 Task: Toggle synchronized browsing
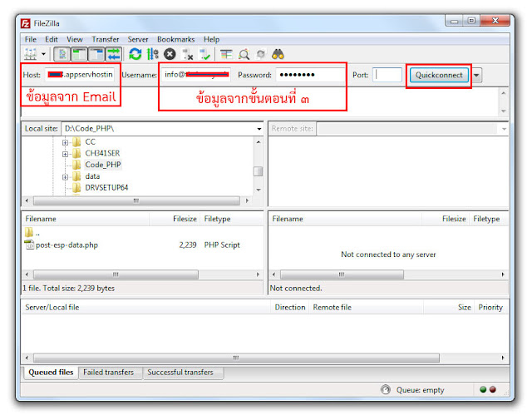(x=260, y=54)
